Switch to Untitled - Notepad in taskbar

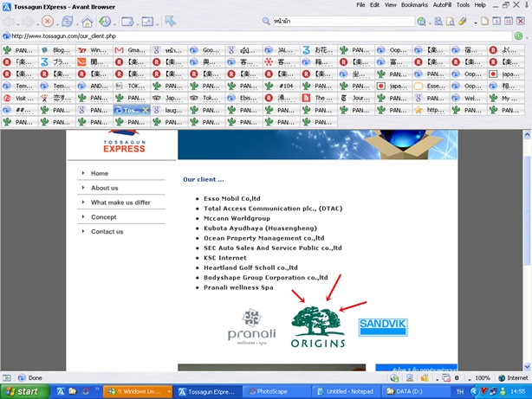(346, 391)
